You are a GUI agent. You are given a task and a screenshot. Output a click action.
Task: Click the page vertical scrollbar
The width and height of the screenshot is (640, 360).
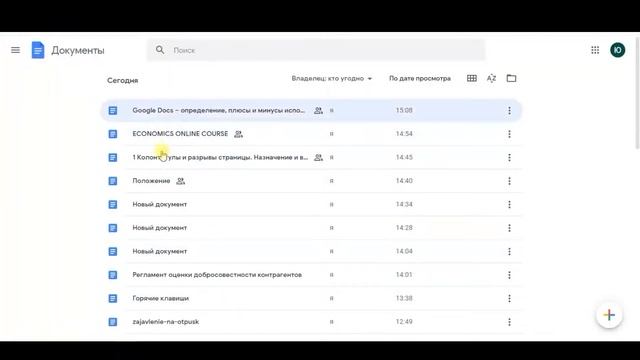(x=637, y=94)
